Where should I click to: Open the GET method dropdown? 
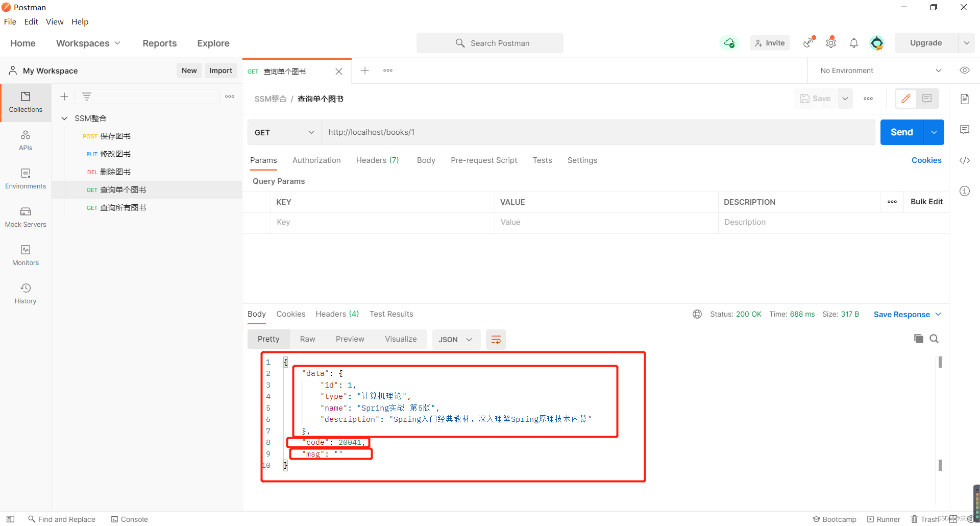(284, 132)
